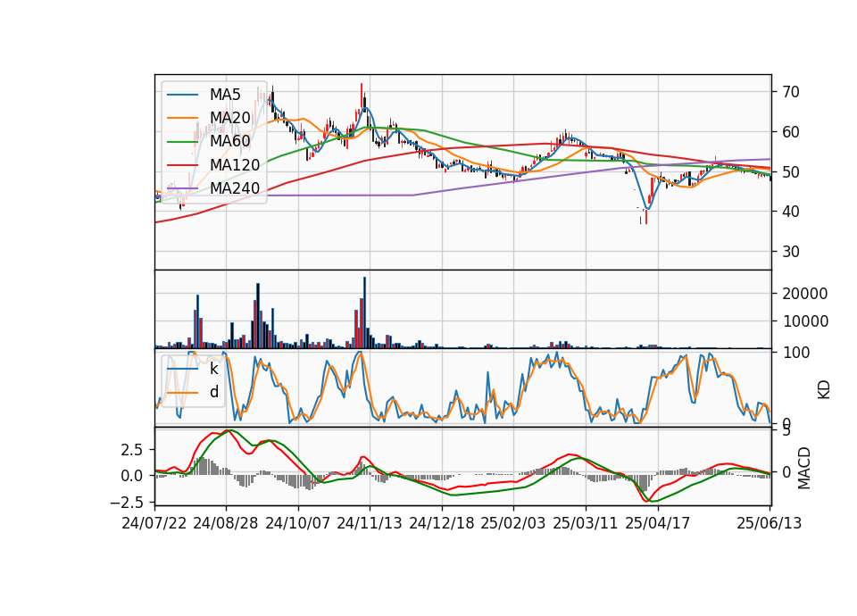Click the 24/07/22 date axis label
The height and width of the screenshot is (616, 857).
pyautogui.click(x=154, y=523)
